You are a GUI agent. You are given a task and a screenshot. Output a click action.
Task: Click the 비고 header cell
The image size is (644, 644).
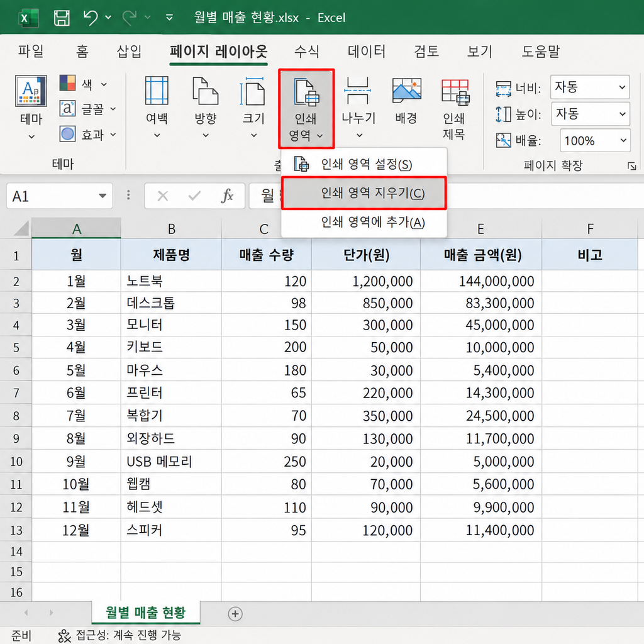[x=590, y=255]
